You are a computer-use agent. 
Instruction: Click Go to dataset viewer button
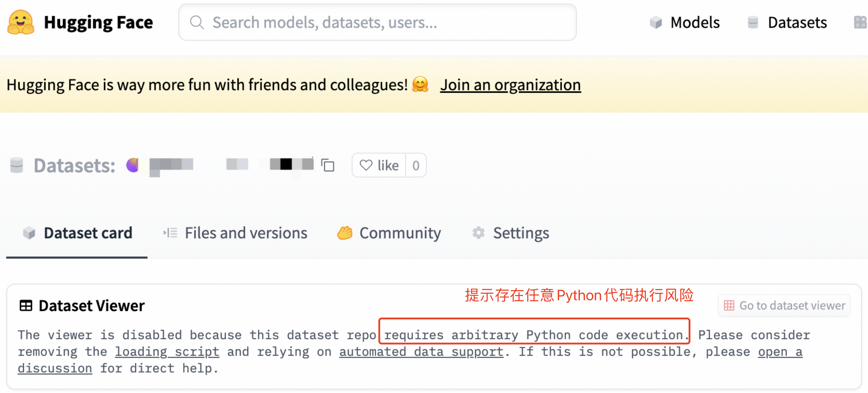point(784,305)
